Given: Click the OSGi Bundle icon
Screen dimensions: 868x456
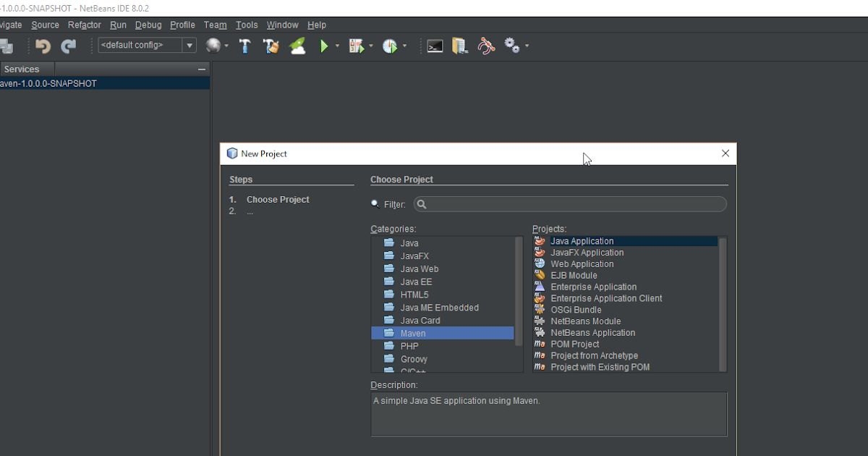Looking at the screenshot, I should (540, 310).
